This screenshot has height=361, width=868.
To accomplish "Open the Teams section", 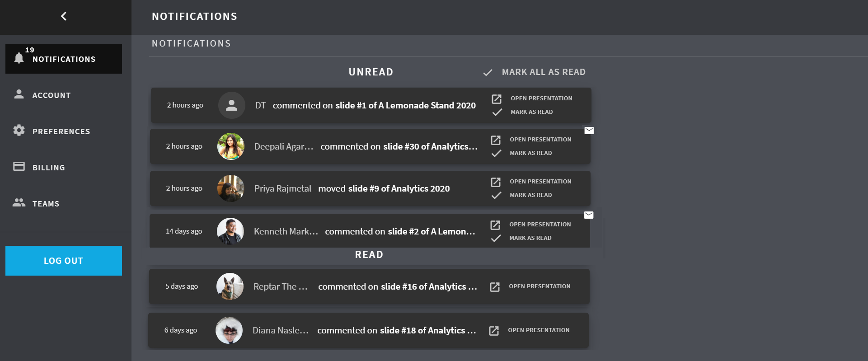I will coord(46,204).
